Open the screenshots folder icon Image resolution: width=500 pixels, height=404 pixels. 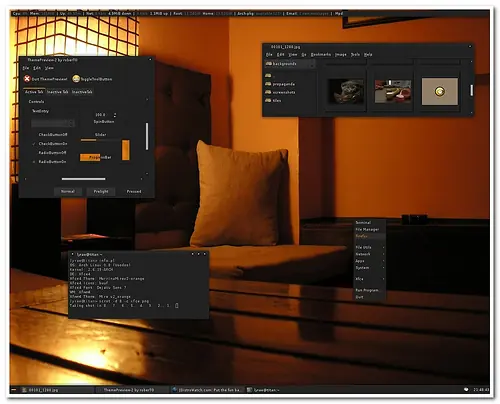268,92
